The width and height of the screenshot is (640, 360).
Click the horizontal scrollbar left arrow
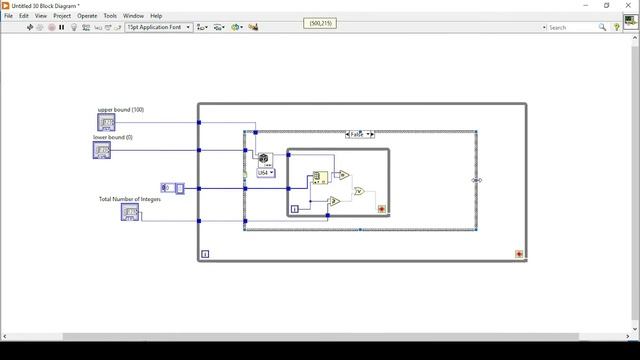(5, 336)
